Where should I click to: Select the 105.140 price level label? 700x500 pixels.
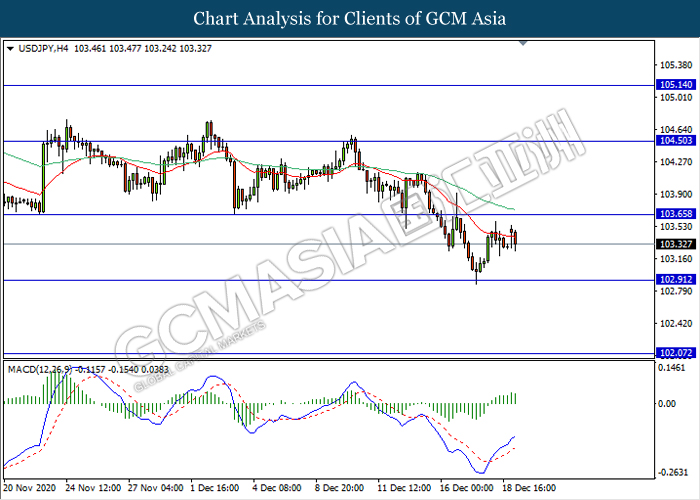(676, 85)
